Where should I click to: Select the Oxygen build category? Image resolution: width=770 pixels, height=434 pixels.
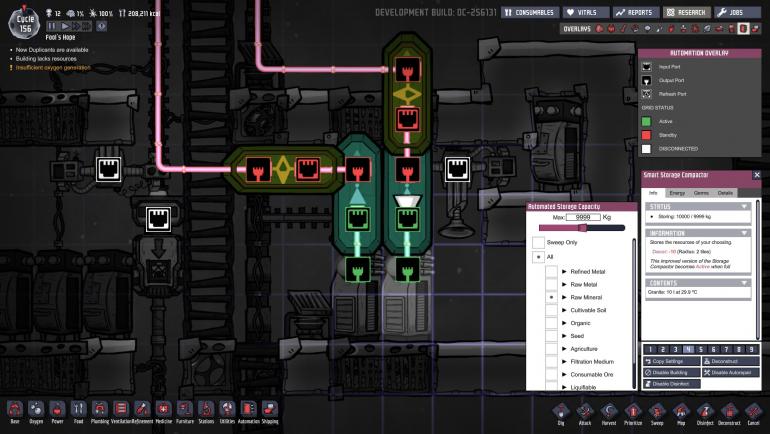tap(36, 409)
